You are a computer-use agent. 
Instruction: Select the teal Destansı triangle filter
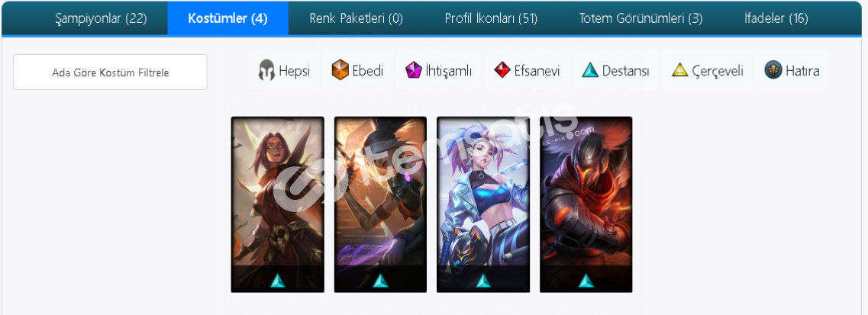[x=590, y=70]
